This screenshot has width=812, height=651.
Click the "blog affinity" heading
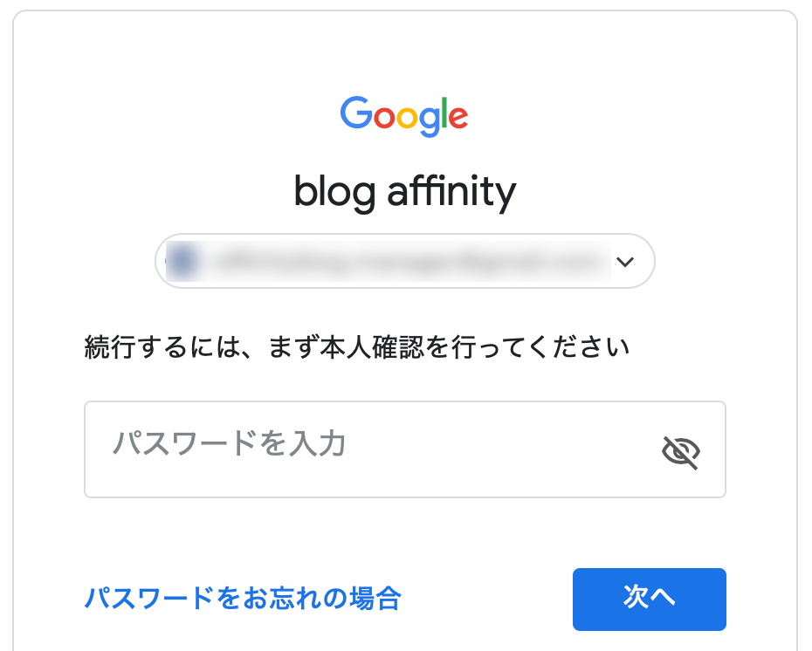click(x=404, y=191)
